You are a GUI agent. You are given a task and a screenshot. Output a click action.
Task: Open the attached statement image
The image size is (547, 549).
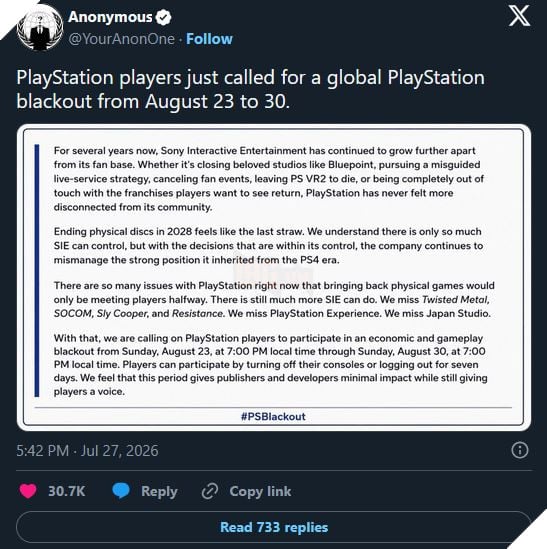(274, 277)
